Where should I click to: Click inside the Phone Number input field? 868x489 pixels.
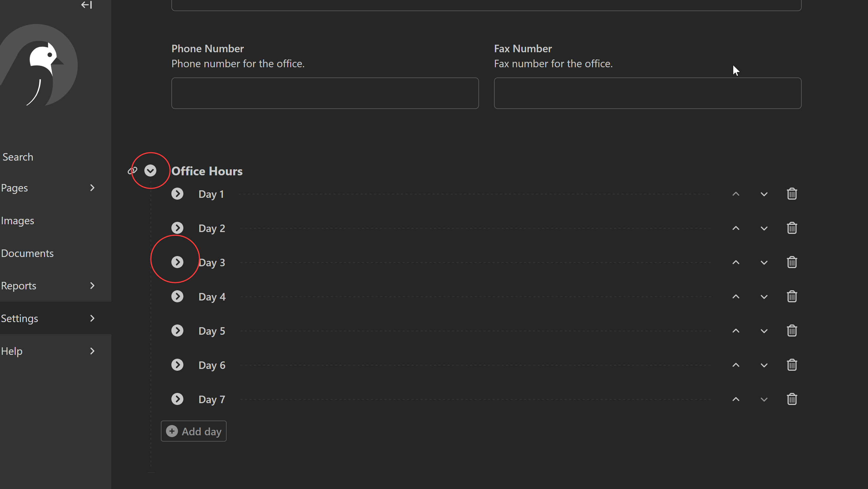(324, 93)
